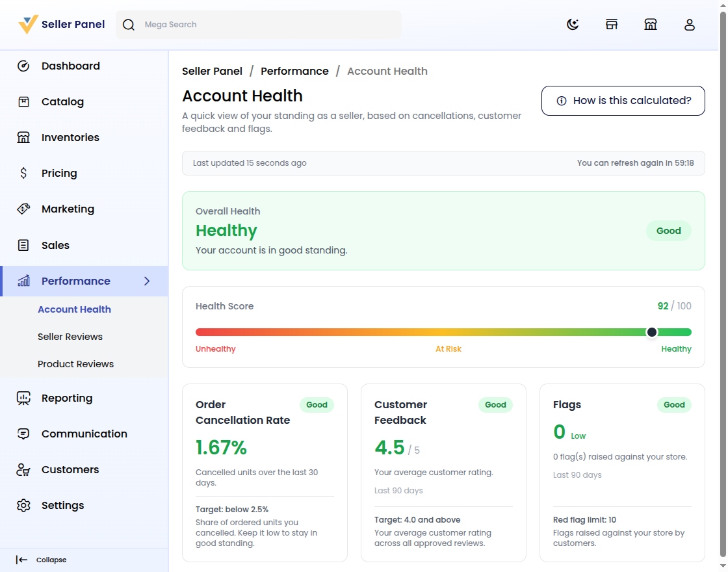Click the At Risk label under score bar
Viewport: 728px width, 572px height.
coord(448,349)
